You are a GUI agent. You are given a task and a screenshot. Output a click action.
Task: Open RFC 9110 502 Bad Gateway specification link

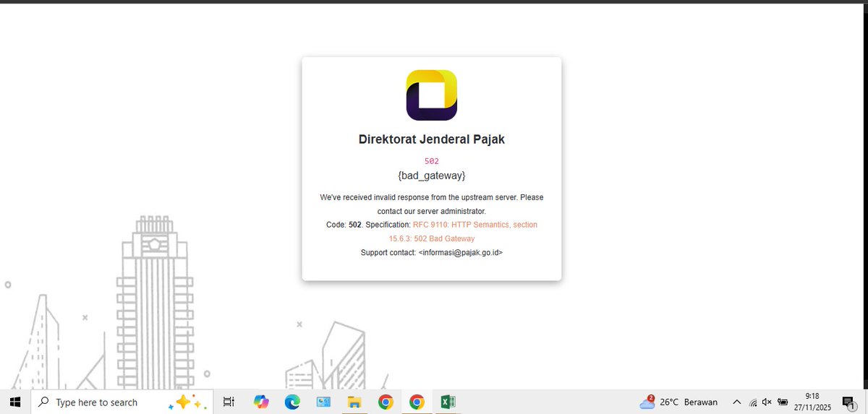[x=463, y=231]
